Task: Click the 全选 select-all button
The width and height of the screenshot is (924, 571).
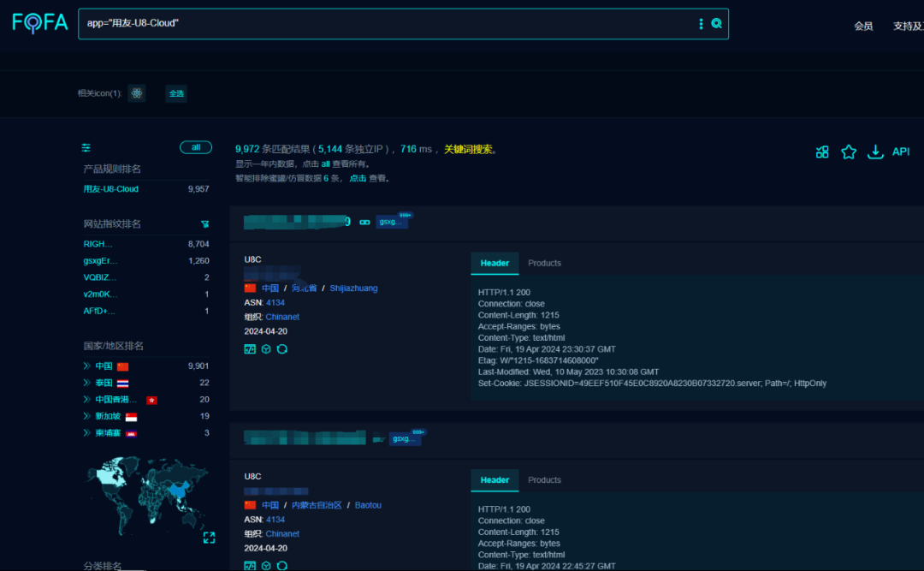Action: pyautogui.click(x=176, y=93)
